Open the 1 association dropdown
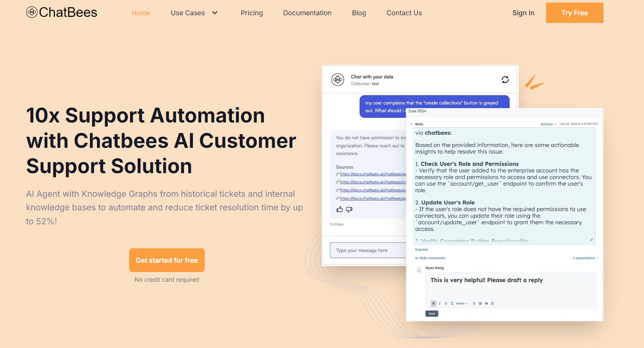Viewport: 644px width, 348px height. point(585,258)
